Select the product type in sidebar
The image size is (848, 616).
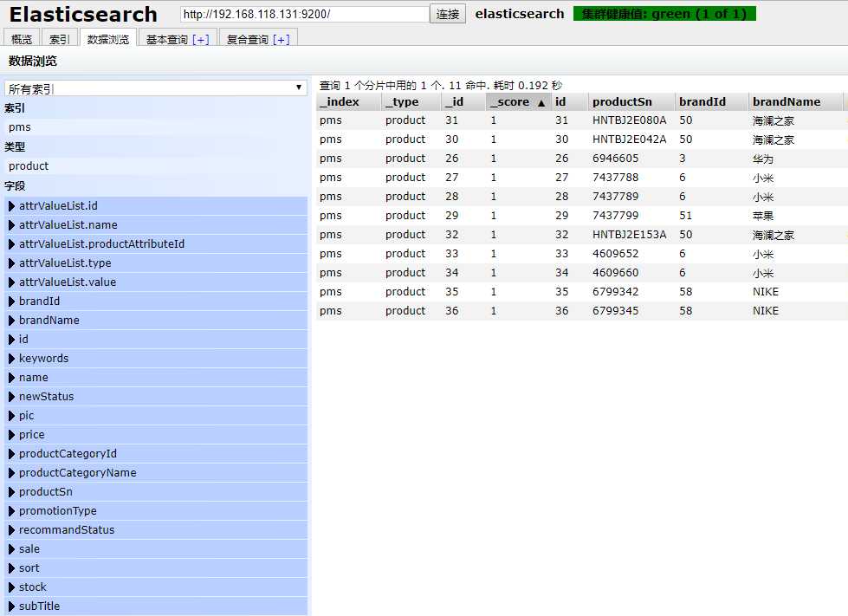coord(156,166)
